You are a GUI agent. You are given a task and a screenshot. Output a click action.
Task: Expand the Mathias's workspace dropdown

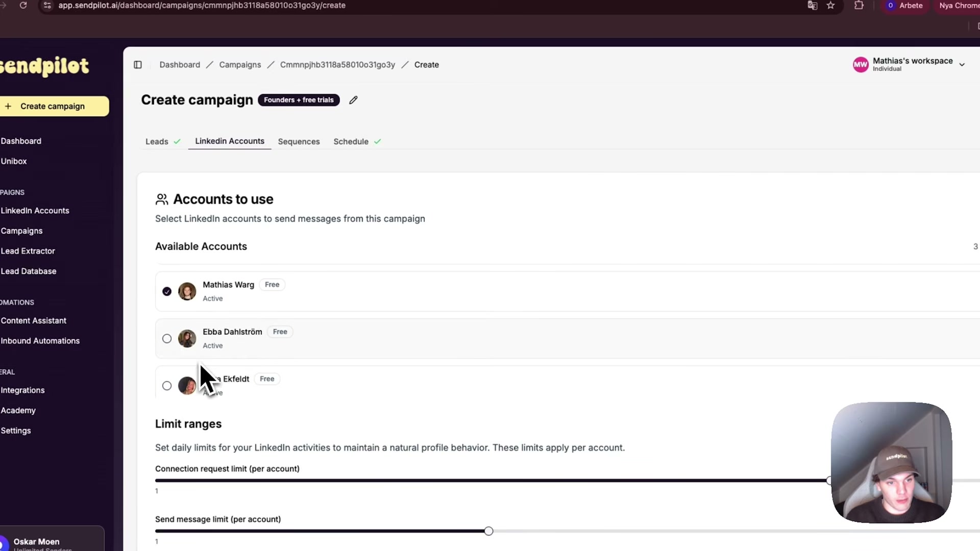point(962,65)
